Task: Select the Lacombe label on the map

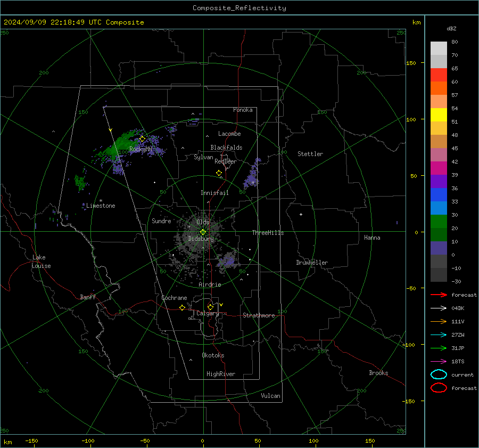Action: 229,134
